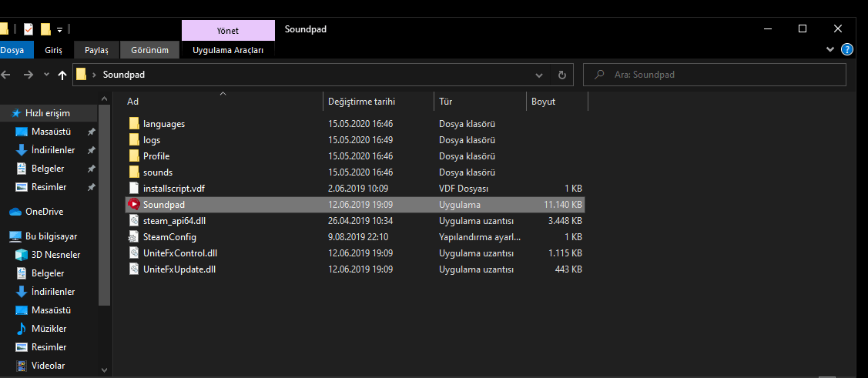
Task: Go back with the left arrow
Action: coord(5,75)
